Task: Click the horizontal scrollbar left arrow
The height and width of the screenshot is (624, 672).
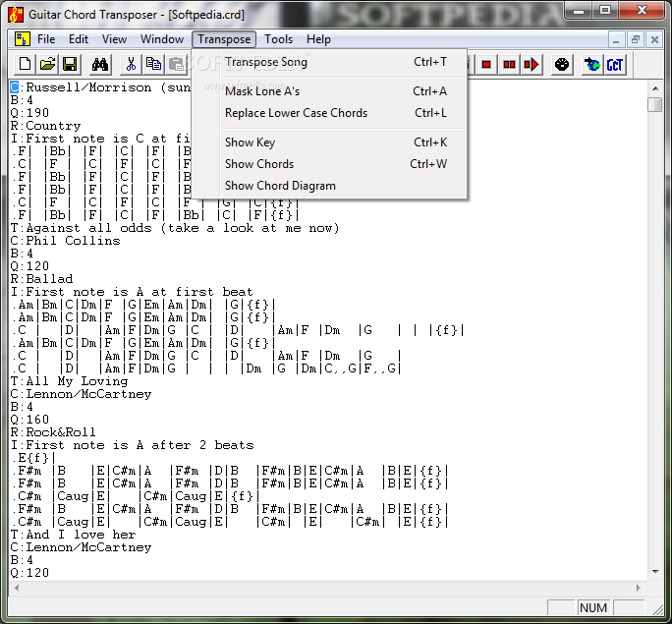Action: 17,588
